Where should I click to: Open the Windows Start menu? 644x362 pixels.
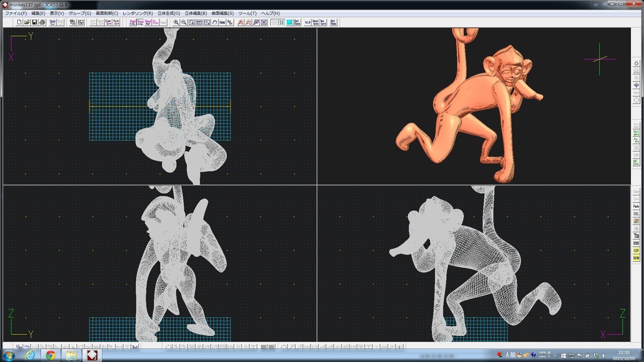[9, 355]
